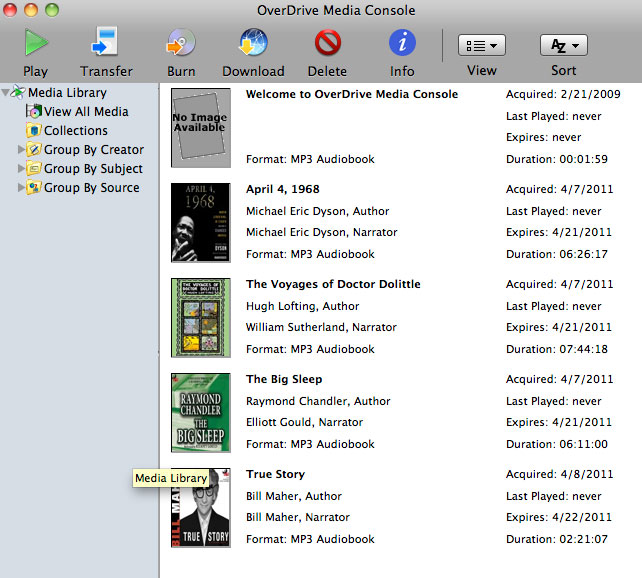
Task: Select Media Library tree label
Action: (67, 93)
